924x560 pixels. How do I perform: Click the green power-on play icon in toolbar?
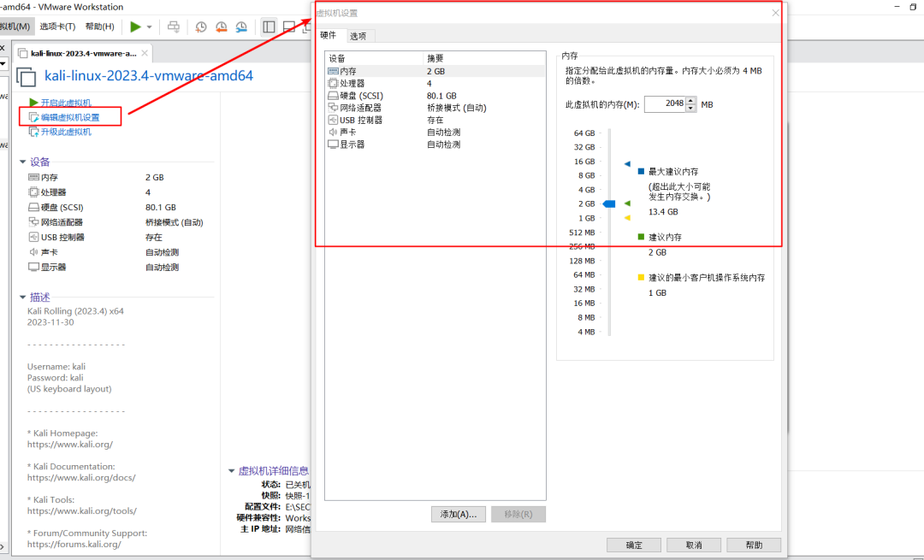(x=135, y=27)
